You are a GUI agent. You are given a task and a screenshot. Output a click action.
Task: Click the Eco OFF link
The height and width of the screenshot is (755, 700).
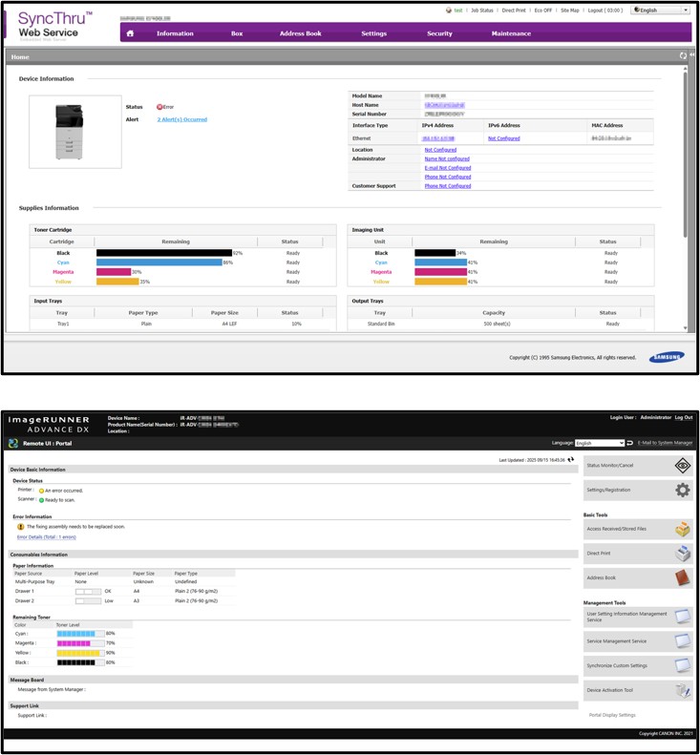[x=543, y=10]
